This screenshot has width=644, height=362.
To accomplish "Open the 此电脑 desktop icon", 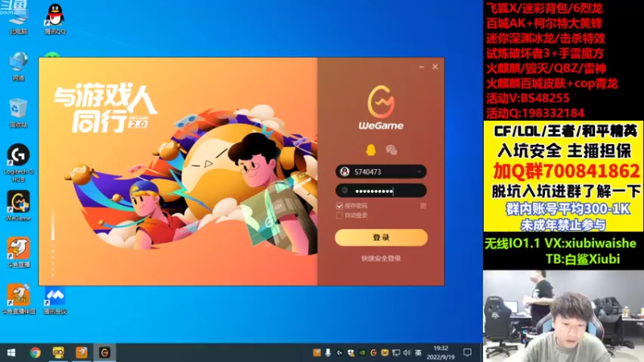I will click(18, 19).
